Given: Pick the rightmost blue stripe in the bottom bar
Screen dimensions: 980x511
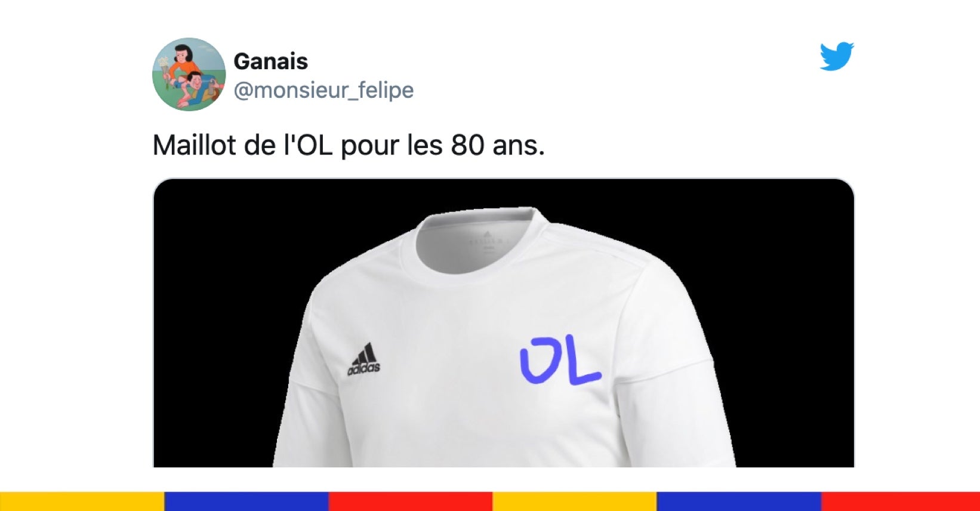Looking at the screenshot, I should click(739, 501).
